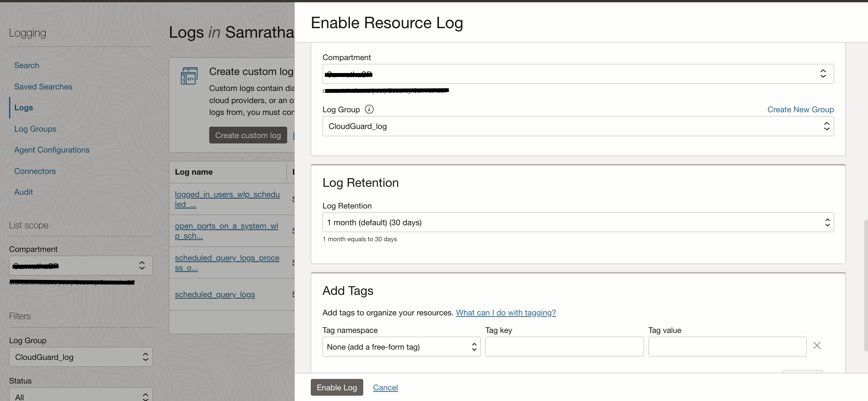Viewport: 868px width, 401px height.
Task: Expand the Log Retention dropdown
Action: coord(578,223)
